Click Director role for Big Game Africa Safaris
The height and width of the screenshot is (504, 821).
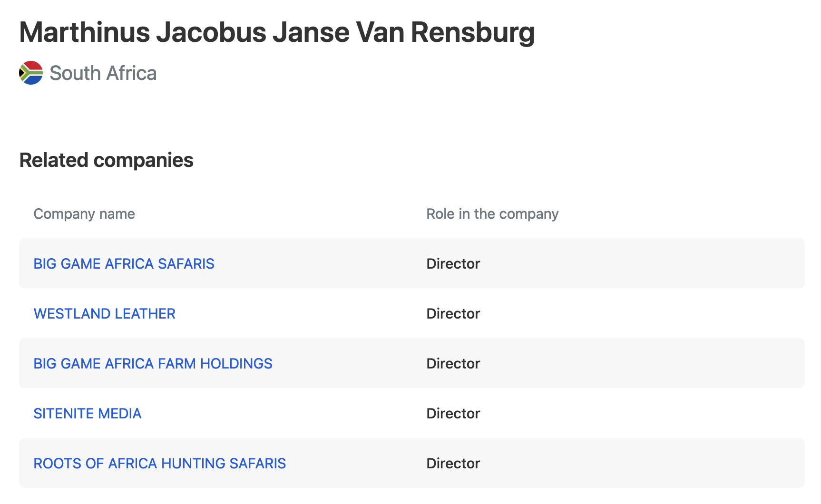point(453,263)
